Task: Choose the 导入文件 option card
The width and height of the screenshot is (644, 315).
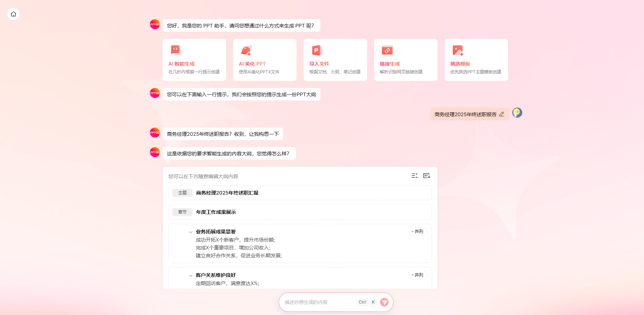Action: (x=335, y=60)
